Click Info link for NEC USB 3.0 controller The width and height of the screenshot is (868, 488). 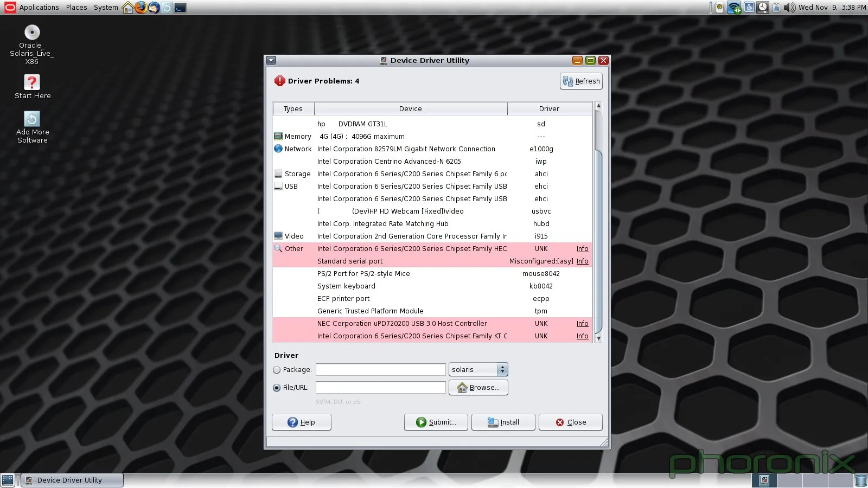tap(582, 324)
